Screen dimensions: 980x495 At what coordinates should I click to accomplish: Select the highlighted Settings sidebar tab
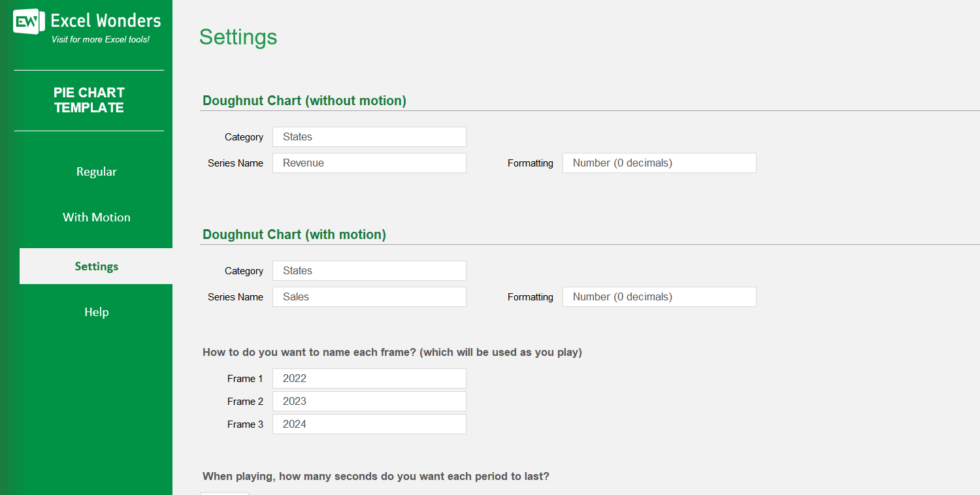click(x=96, y=266)
